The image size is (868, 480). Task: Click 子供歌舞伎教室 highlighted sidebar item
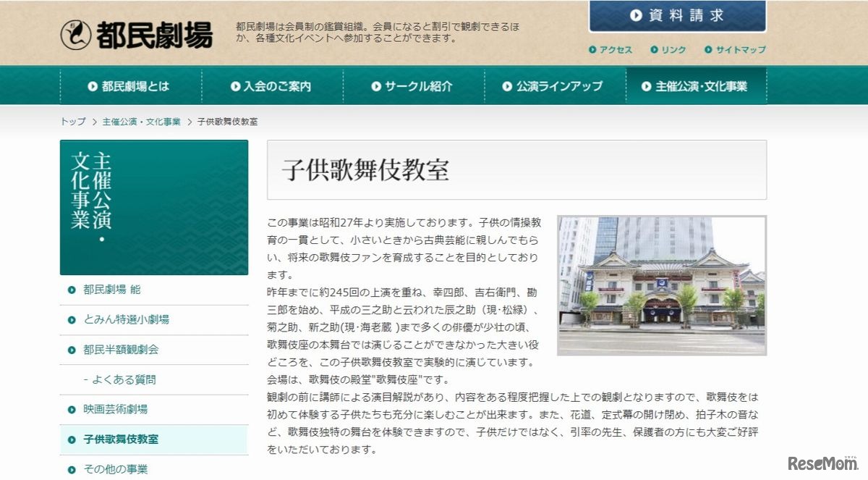[x=121, y=439]
